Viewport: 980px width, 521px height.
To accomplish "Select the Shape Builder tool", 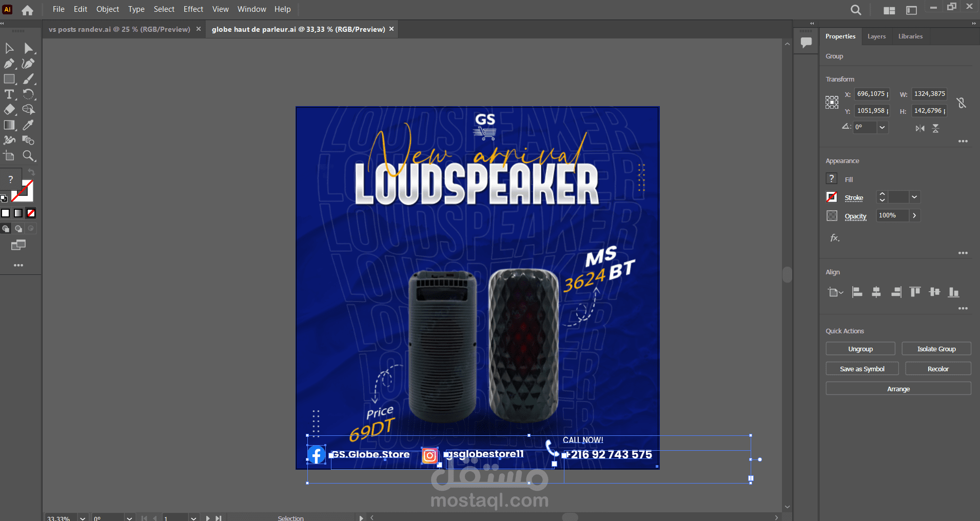I will (28, 110).
